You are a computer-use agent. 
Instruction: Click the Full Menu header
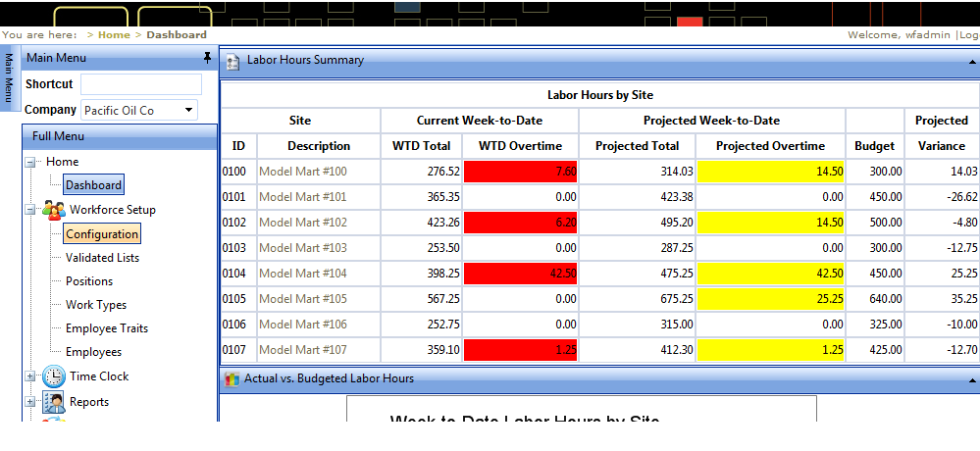pos(120,136)
